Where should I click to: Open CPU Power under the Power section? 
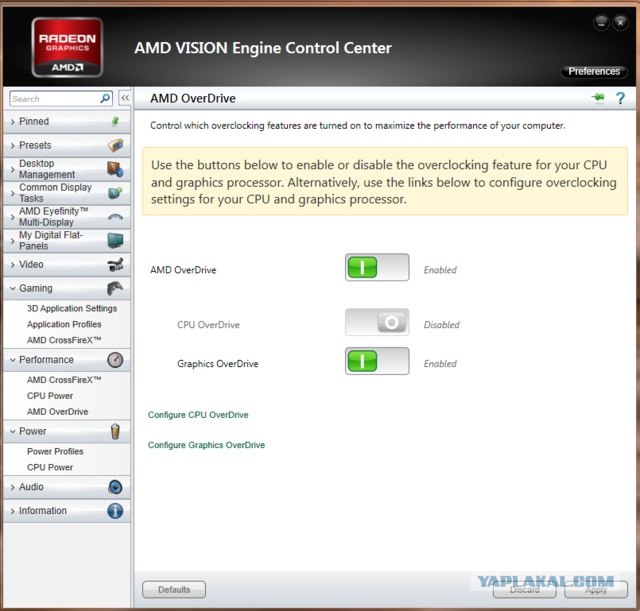50,467
